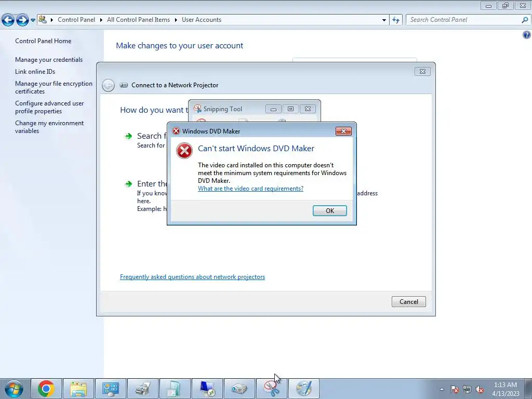
Task: Open Windows Explorer from the taskbar
Action: coord(78,389)
